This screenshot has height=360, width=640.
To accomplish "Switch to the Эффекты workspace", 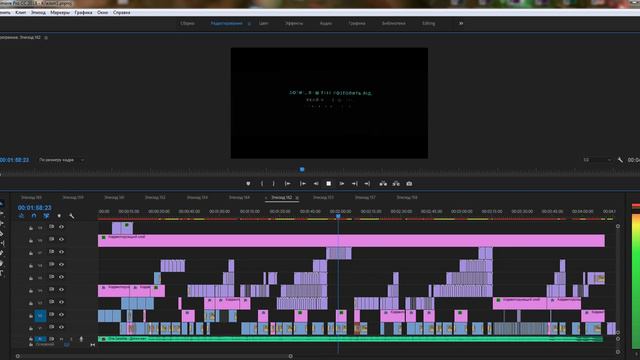I will tap(294, 23).
